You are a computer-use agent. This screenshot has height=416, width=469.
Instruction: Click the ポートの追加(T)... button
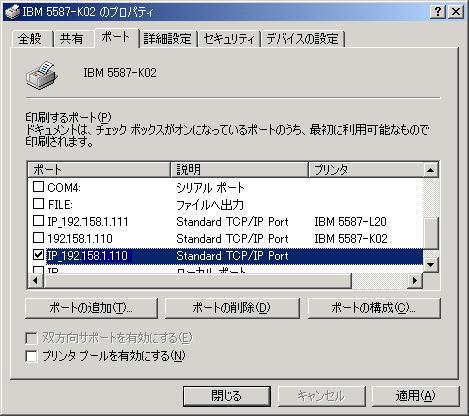(x=91, y=308)
